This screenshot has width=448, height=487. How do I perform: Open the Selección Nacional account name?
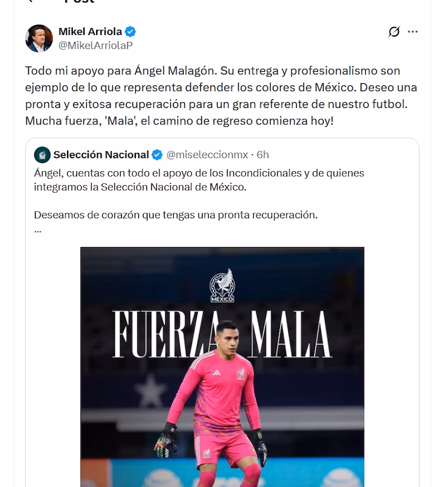click(101, 155)
